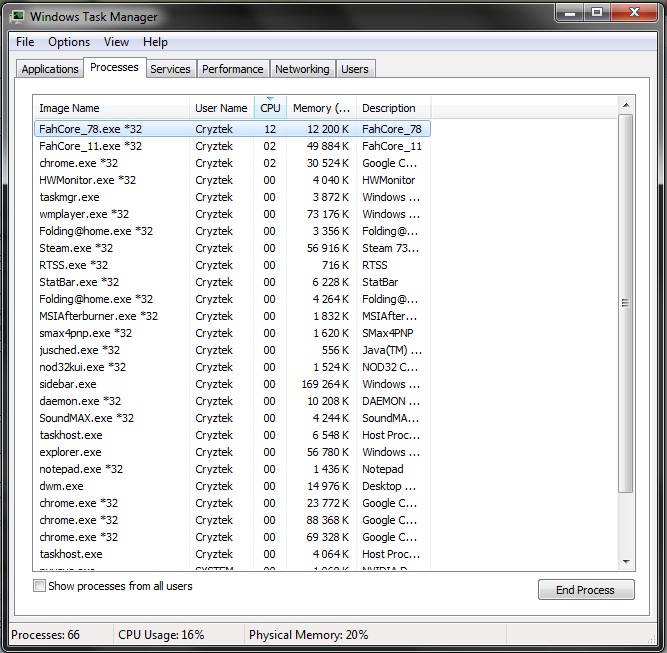
Task: Click the SMax4PNP description cell
Action: (388, 333)
